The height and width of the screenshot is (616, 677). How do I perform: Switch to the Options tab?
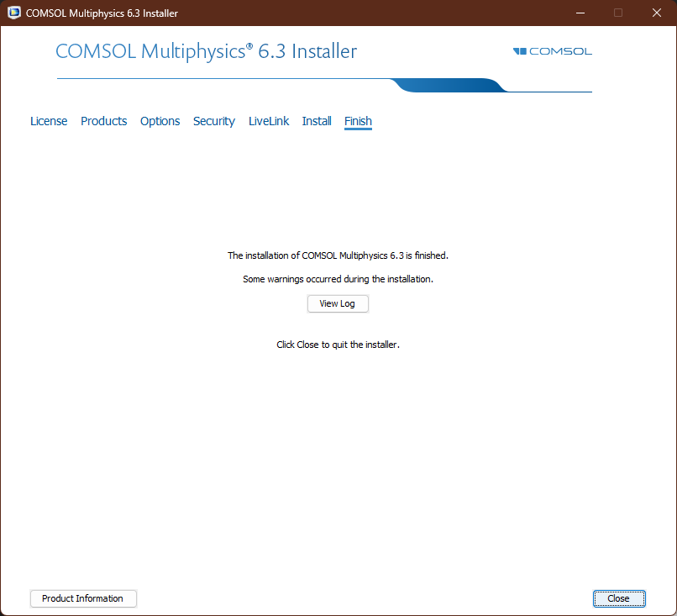160,121
